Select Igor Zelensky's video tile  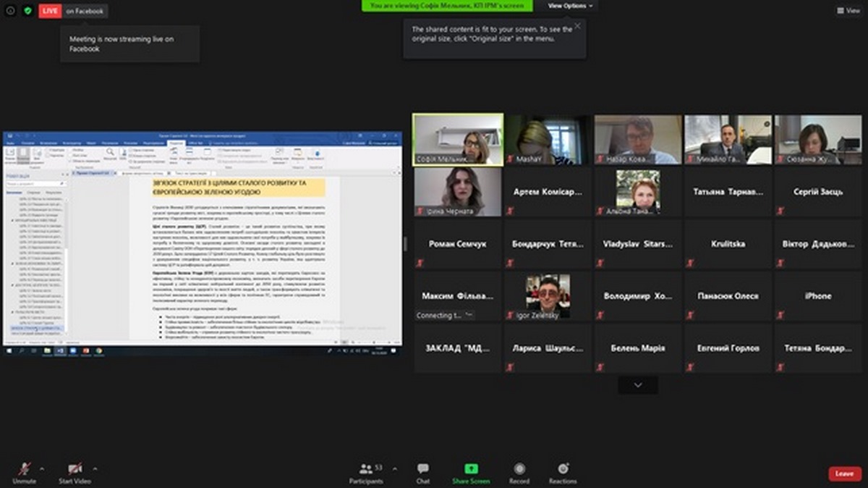548,295
